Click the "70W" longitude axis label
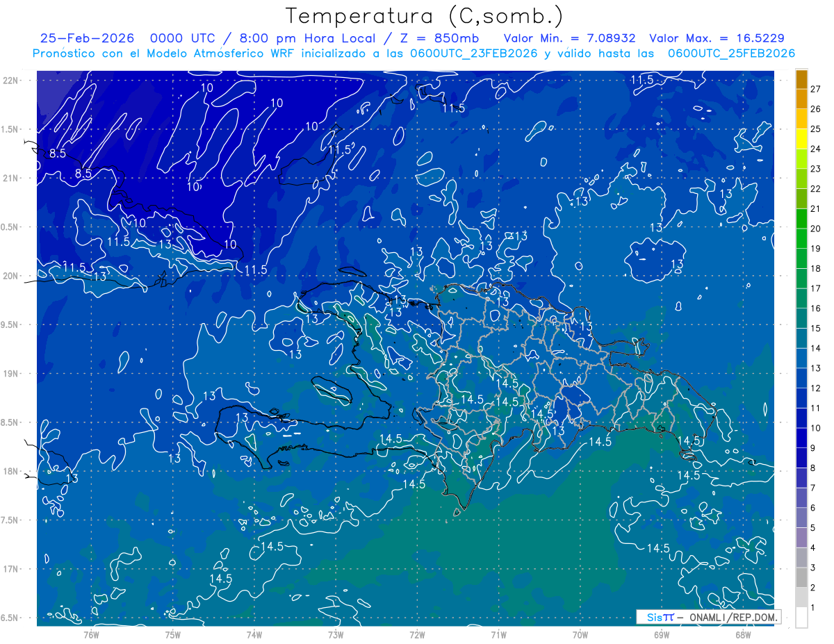This screenshot has height=644, width=834. (x=580, y=635)
